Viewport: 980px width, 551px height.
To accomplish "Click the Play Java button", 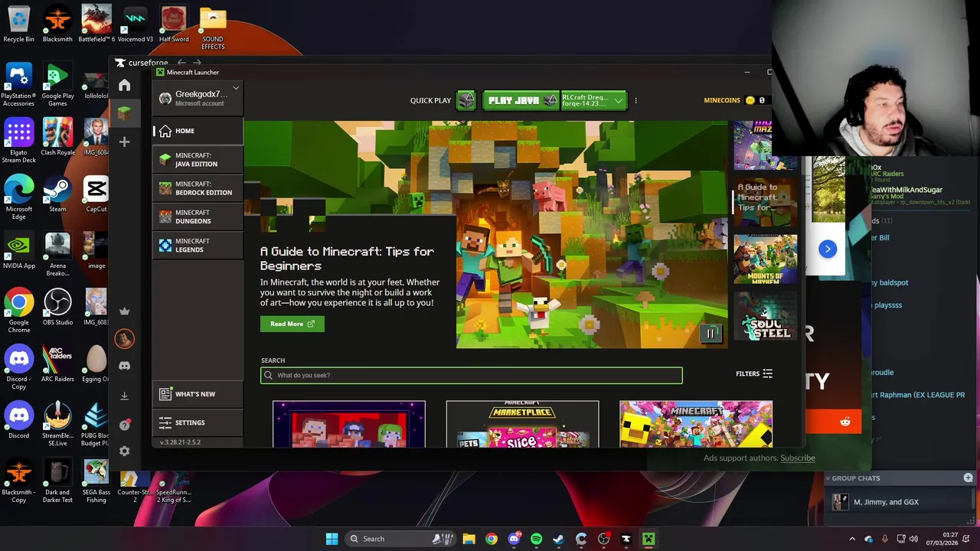I will 521,100.
